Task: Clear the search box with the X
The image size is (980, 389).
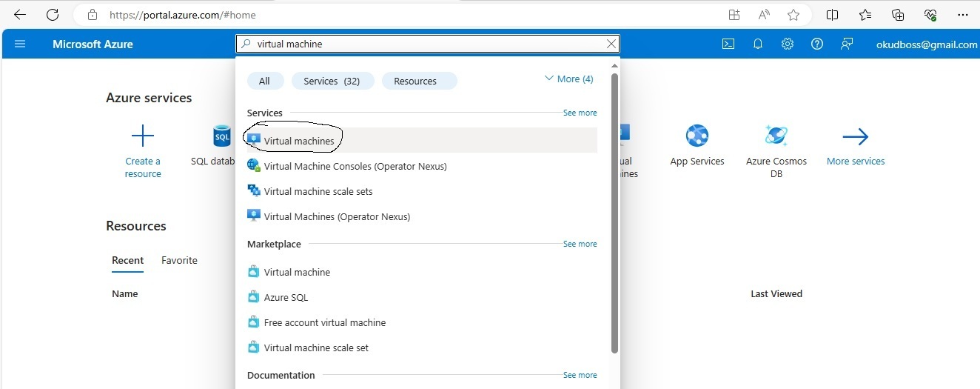Action: (611, 44)
